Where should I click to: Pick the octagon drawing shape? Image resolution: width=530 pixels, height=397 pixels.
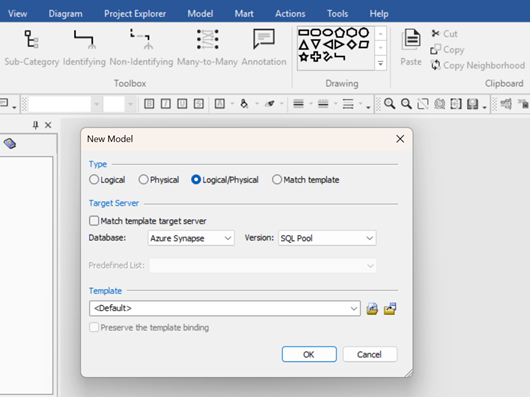364,32
